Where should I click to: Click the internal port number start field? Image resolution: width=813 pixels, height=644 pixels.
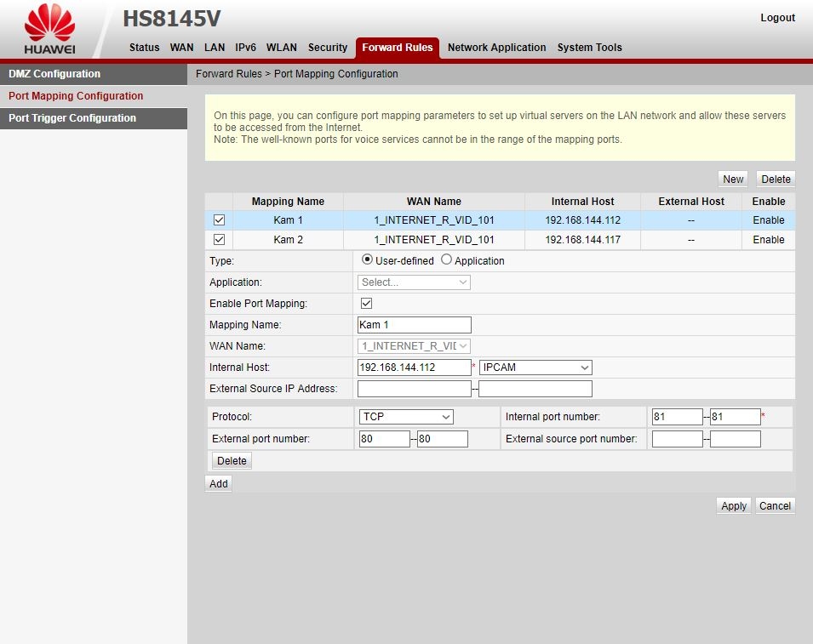point(677,417)
